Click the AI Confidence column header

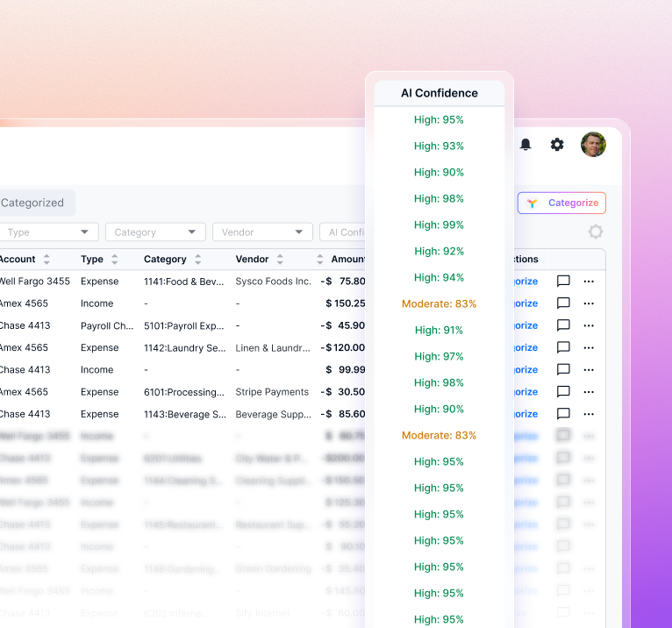click(440, 93)
